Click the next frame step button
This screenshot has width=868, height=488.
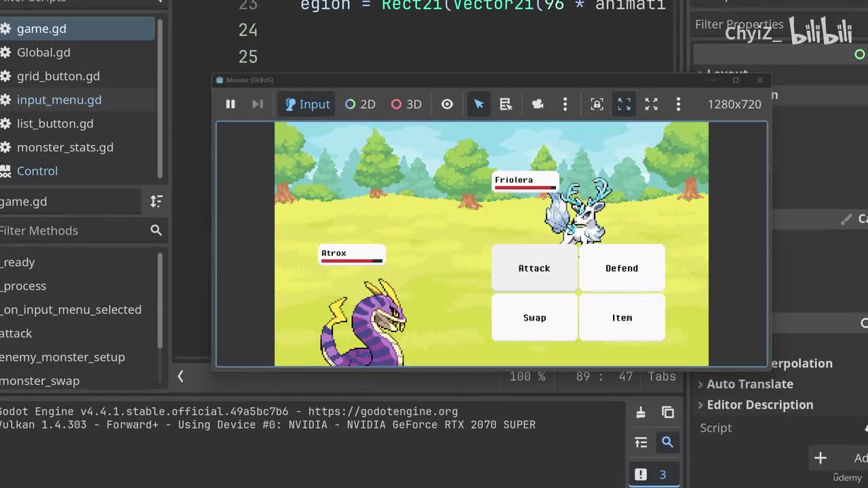tap(257, 104)
